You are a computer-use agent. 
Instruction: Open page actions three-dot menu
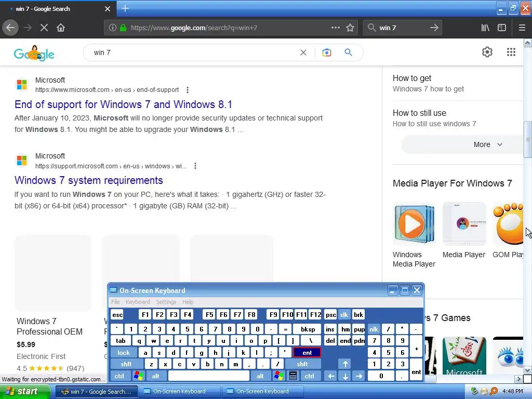coord(335,28)
